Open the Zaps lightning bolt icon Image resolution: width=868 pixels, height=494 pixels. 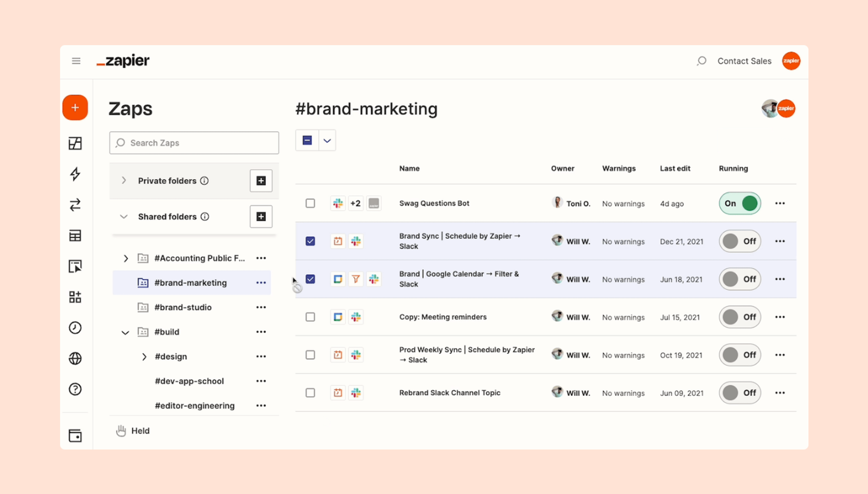[75, 174]
